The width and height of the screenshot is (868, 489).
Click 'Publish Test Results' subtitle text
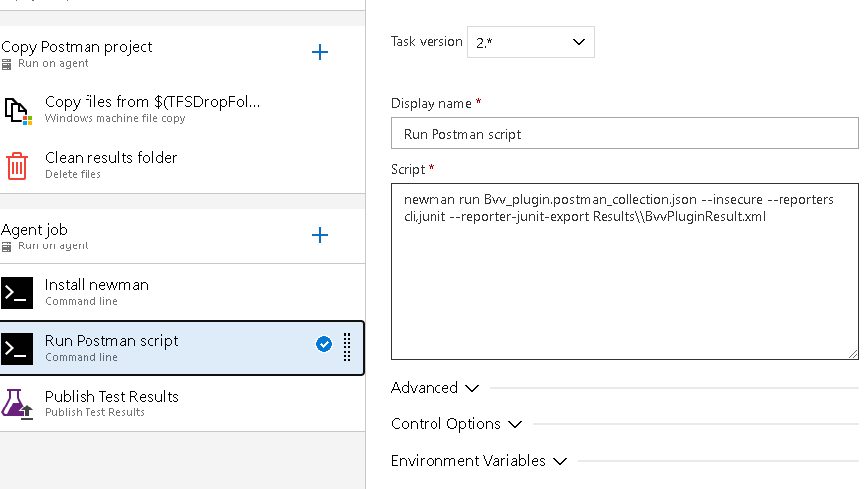(x=94, y=412)
